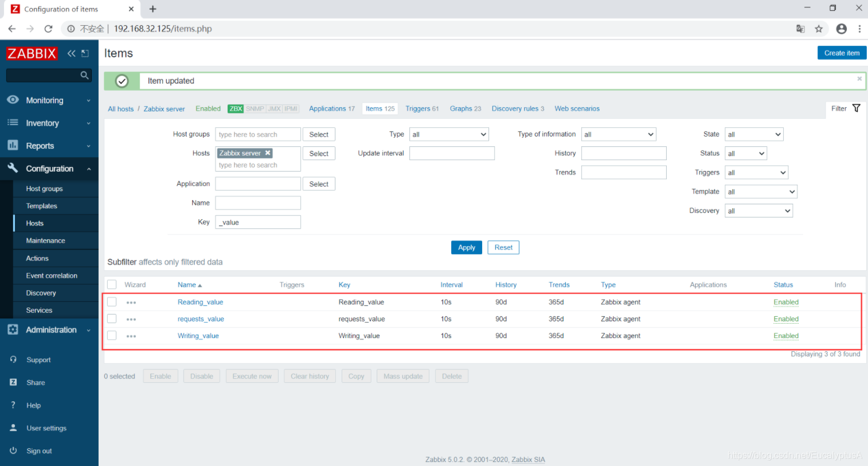Screen dimensions: 868x466
Task: Click Select next to Host groups
Action: click(x=319, y=134)
